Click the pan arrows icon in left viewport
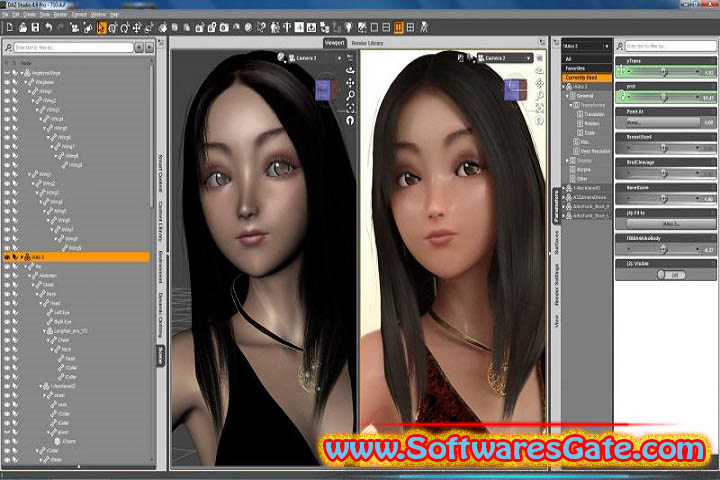 pyautogui.click(x=350, y=83)
